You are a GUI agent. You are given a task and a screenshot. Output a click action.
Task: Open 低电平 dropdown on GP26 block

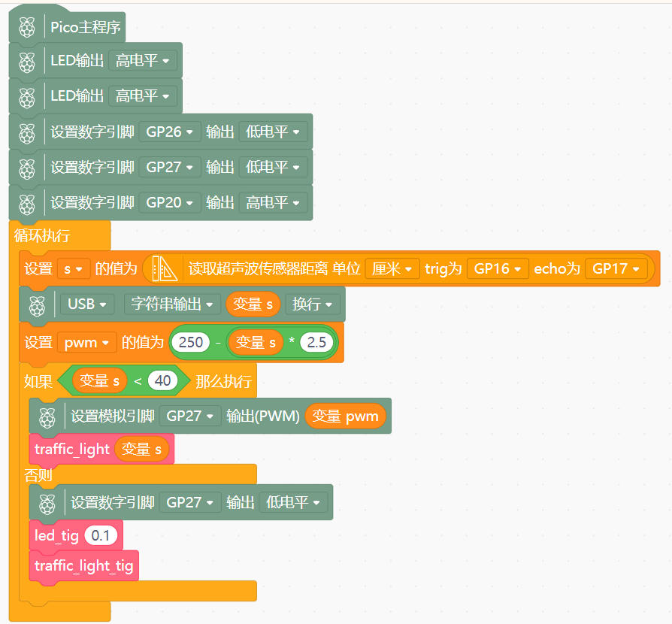273,132
